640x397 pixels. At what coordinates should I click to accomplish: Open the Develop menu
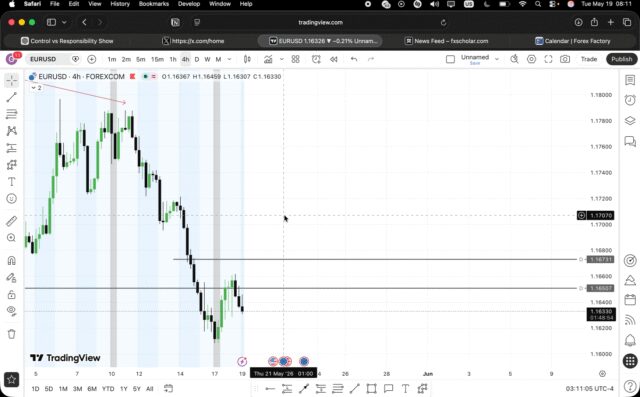tap(189, 4)
